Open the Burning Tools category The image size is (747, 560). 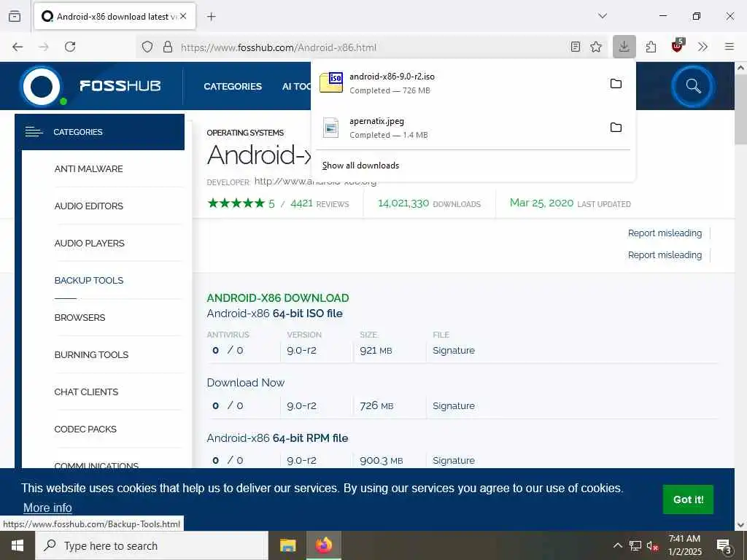91,354
